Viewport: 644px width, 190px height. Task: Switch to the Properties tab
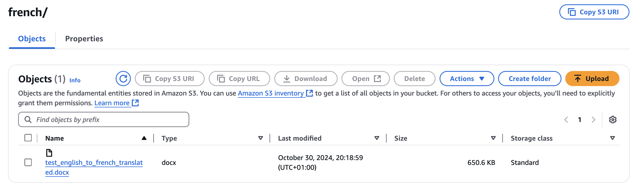point(84,39)
